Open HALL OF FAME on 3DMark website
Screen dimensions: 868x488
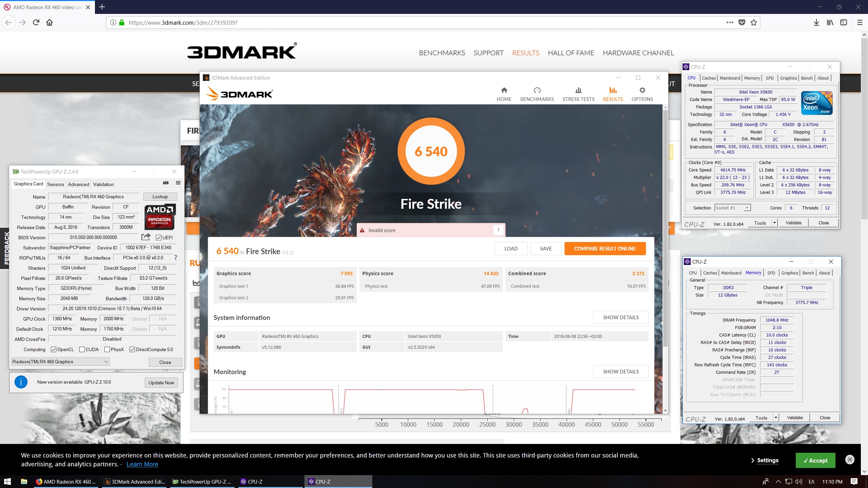click(571, 53)
